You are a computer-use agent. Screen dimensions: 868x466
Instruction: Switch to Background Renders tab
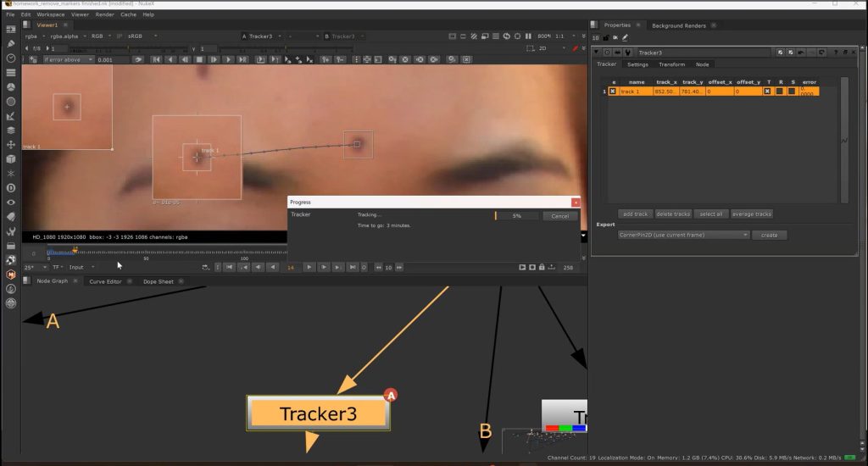[x=679, y=25]
